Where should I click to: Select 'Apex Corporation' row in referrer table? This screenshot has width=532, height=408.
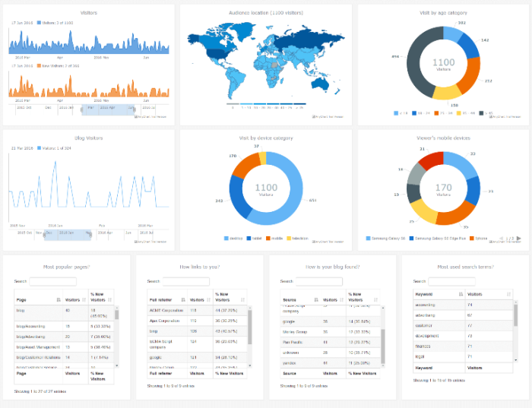tap(198, 321)
